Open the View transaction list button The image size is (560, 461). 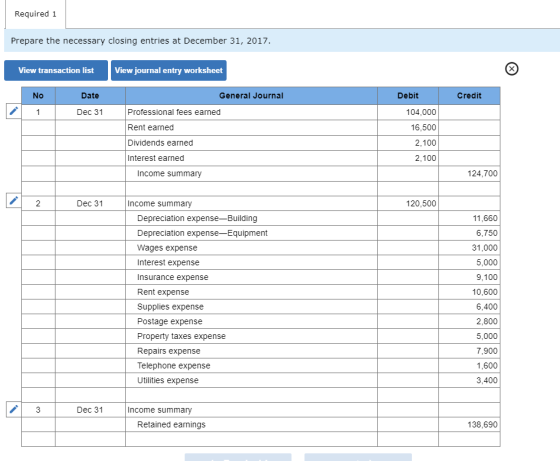[x=56, y=70]
